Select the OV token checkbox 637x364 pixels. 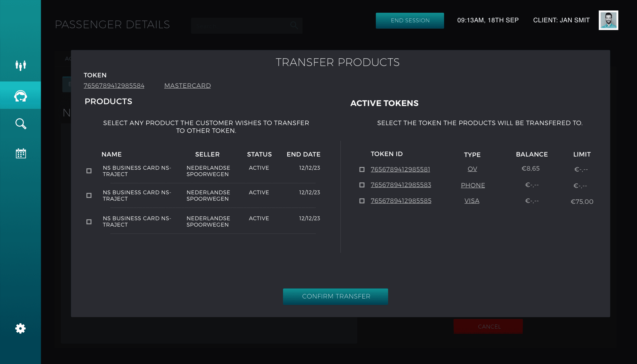click(362, 169)
